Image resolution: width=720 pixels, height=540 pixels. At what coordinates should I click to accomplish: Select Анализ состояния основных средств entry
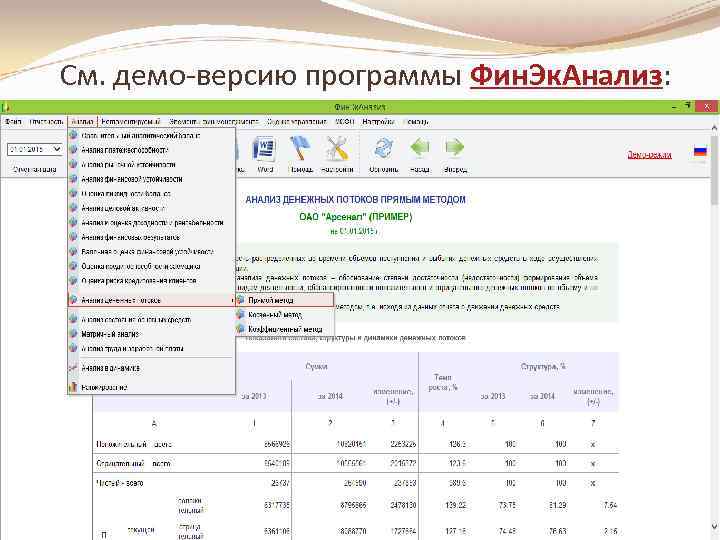click(x=152, y=320)
